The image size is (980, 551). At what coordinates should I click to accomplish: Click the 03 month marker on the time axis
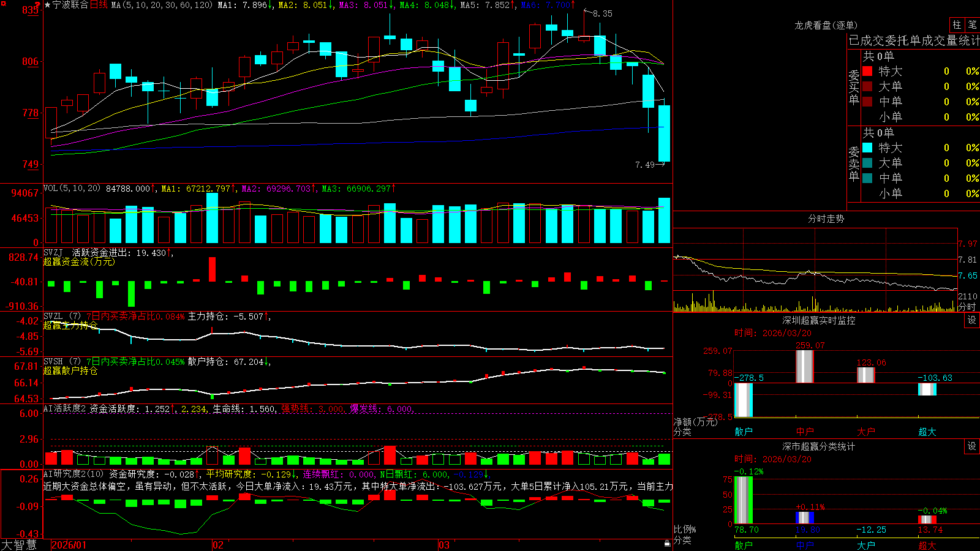tap(444, 545)
